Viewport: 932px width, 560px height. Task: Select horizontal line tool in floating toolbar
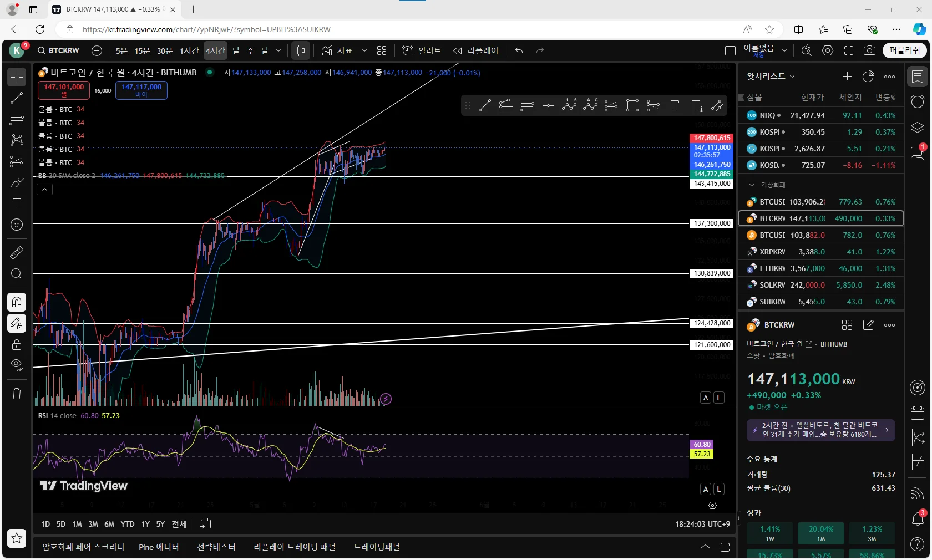548,105
